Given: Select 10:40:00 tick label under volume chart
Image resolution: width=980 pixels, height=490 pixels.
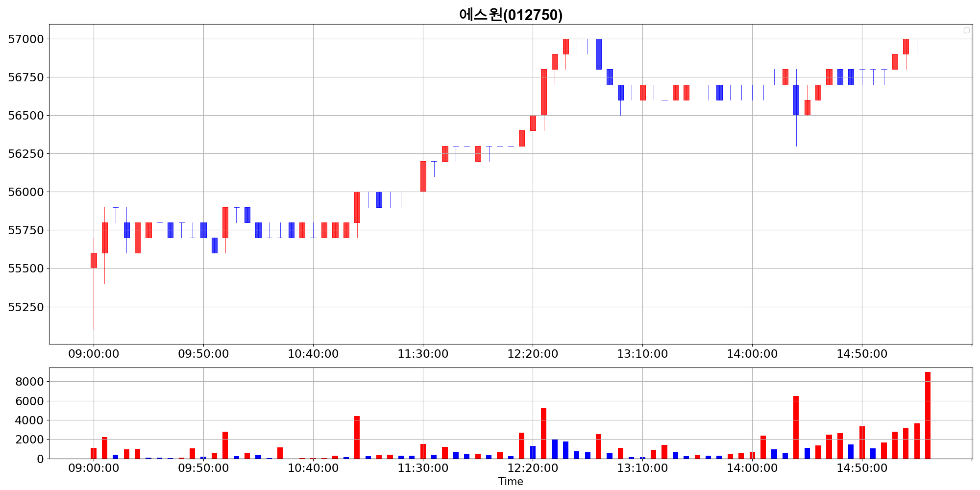Looking at the screenshot, I should [313, 468].
